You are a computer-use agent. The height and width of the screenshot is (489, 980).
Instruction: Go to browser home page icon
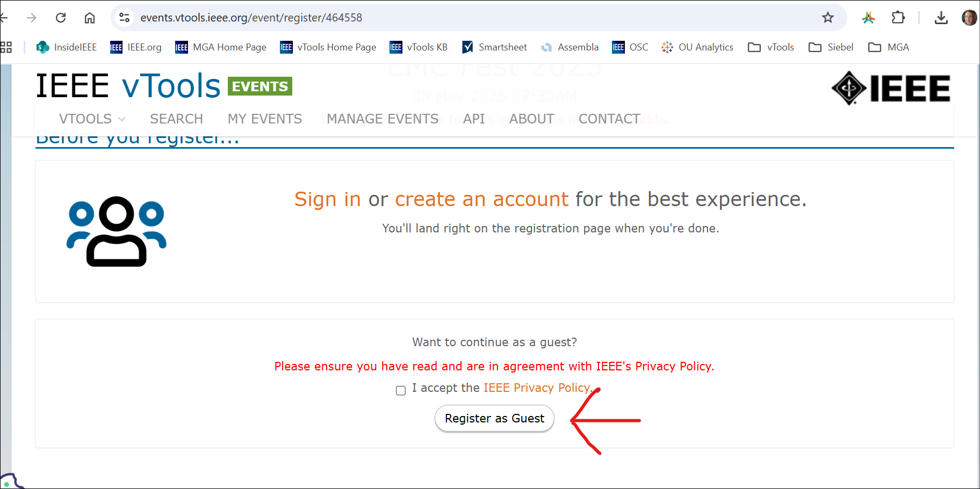pos(90,18)
